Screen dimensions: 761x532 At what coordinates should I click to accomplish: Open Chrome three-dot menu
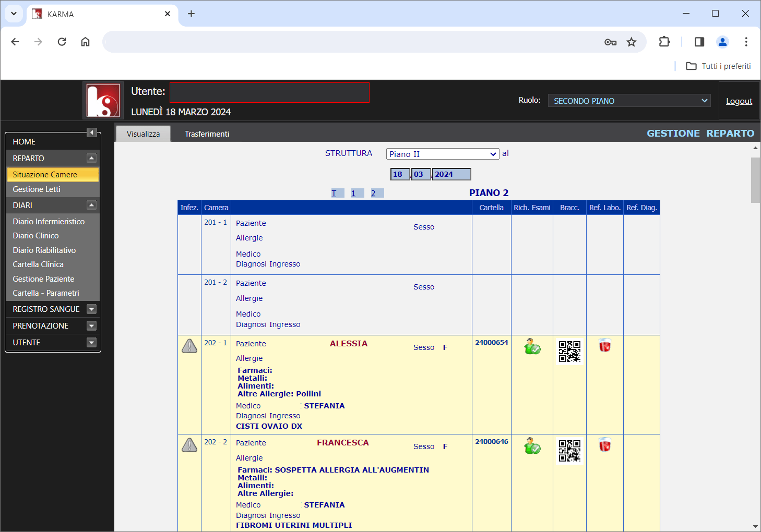point(746,42)
